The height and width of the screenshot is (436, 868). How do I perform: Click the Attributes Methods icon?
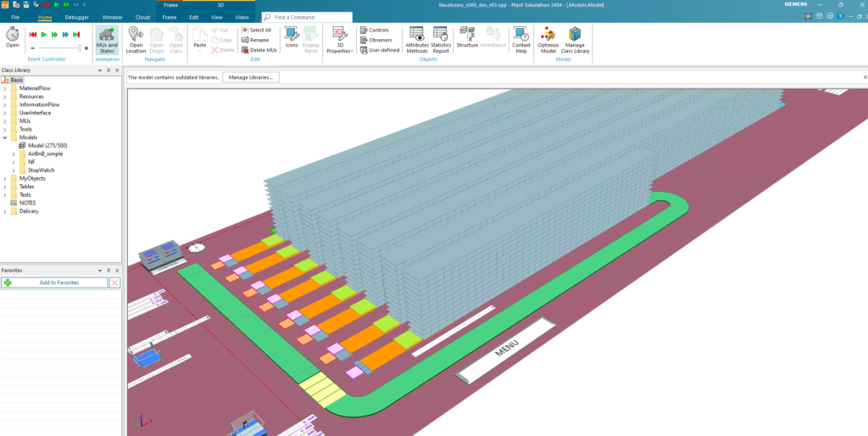pos(417,39)
